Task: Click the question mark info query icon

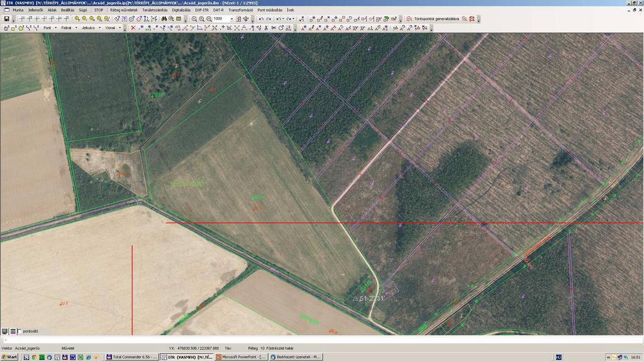Action: point(125,19)
